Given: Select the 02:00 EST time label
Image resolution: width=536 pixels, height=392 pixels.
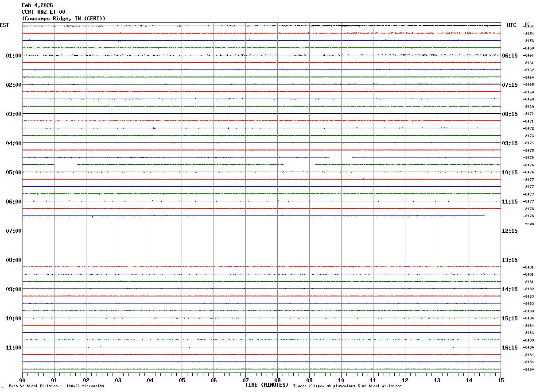Looking at the screenshot, I should click(x=14, y=85).
